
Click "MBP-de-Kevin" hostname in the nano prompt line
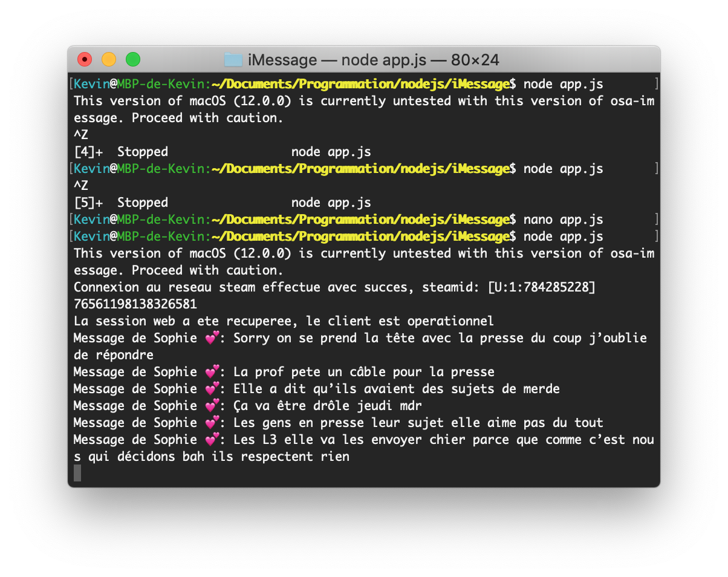tap(160, 220)
